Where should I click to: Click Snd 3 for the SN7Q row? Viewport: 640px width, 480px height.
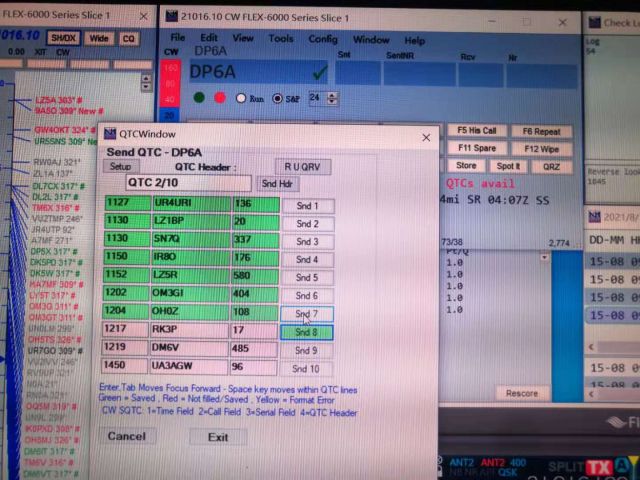[x=307, y=242]
